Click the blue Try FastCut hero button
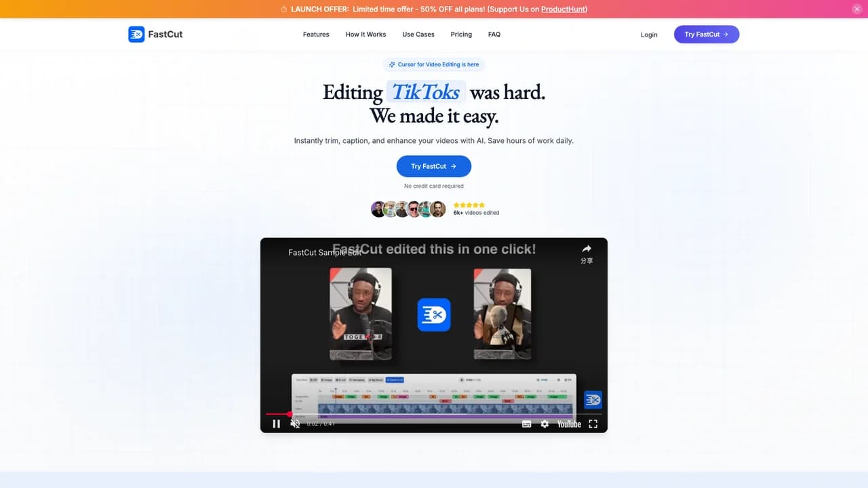The image size is (868, 488). click(434, 166)
